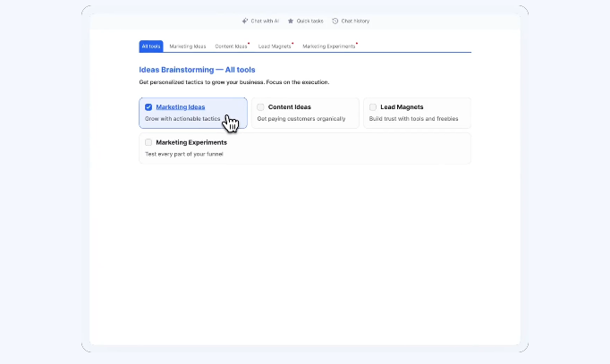Click the 'Test every part of your funnel' text
Image resolution: width=610 pixels, height=364 pixels.
[183, 154]
